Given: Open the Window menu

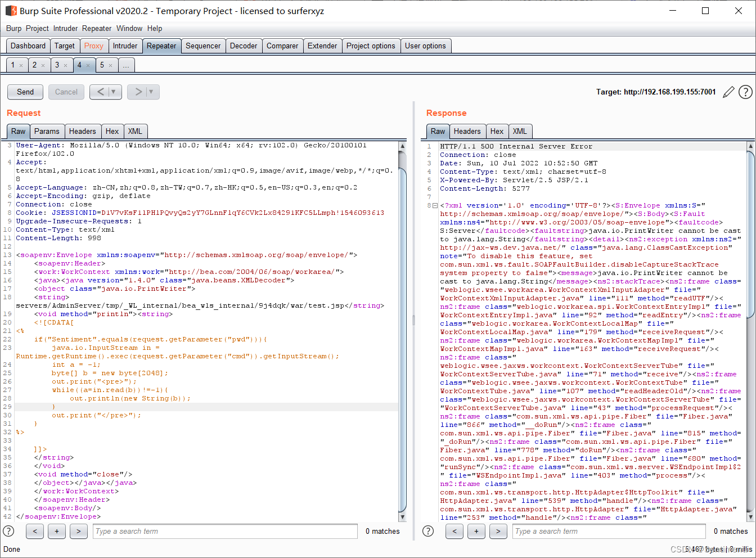Looking at the screenshot, I should 129,28.
